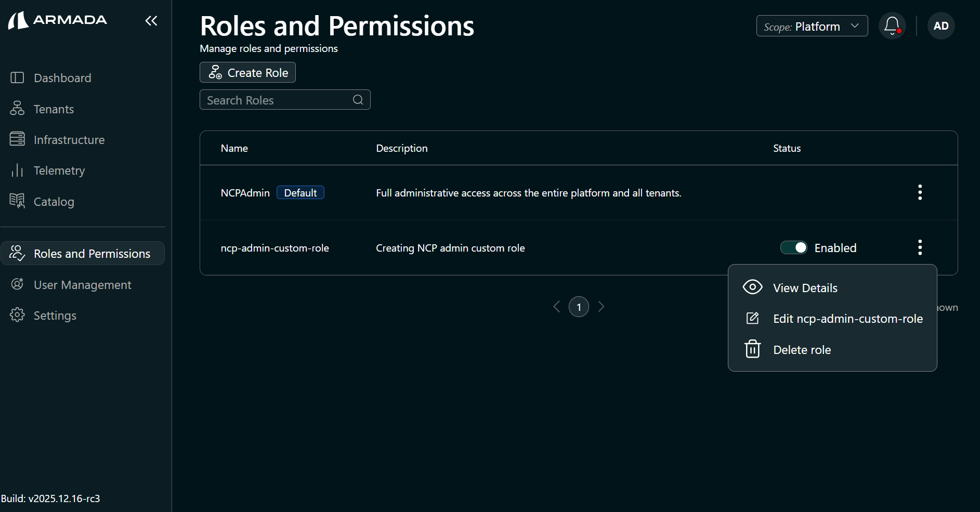The image size is (980, 512).
Task: Click the notification bell icon
Action: [892, 25]
